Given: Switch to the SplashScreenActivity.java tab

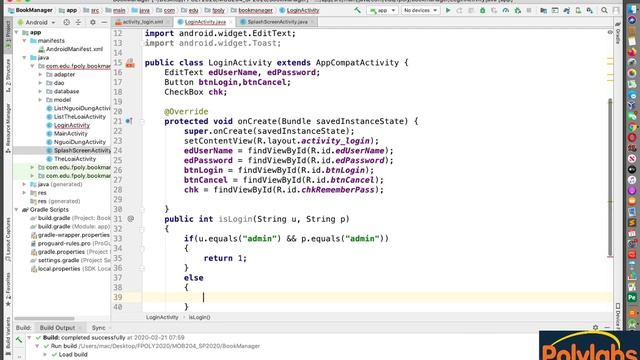Looking at the screenshot, I should coord(278,22).
